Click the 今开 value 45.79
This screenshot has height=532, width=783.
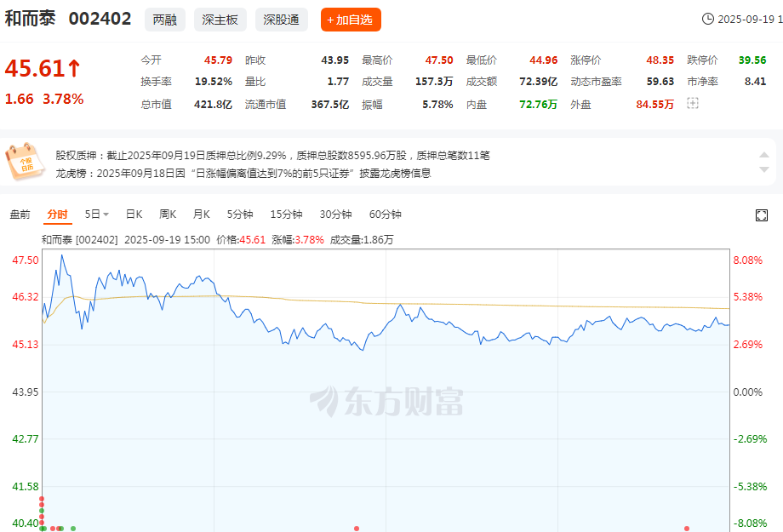(218, 60)
